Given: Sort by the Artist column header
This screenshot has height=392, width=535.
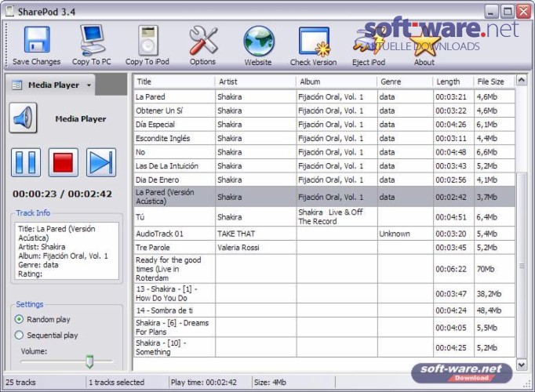Looking at the screenshot, I should click(x=255, y=82).
